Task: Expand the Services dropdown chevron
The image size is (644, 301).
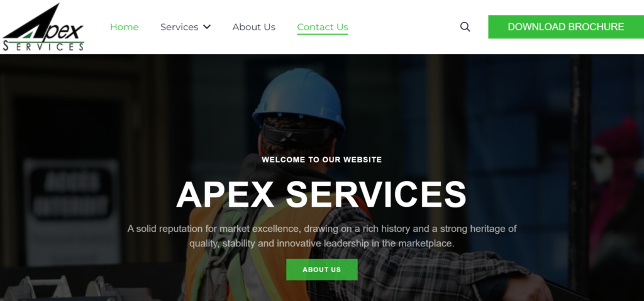Action: 207,27
